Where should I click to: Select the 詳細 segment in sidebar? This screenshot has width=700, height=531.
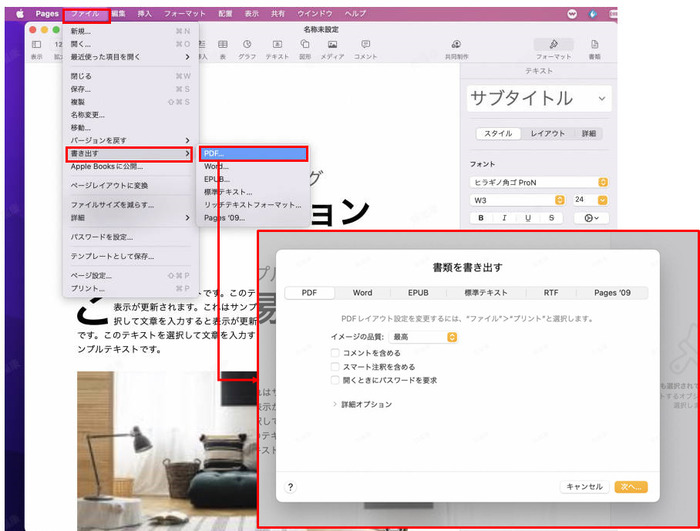pyautogui.click(x=589, y=134)
